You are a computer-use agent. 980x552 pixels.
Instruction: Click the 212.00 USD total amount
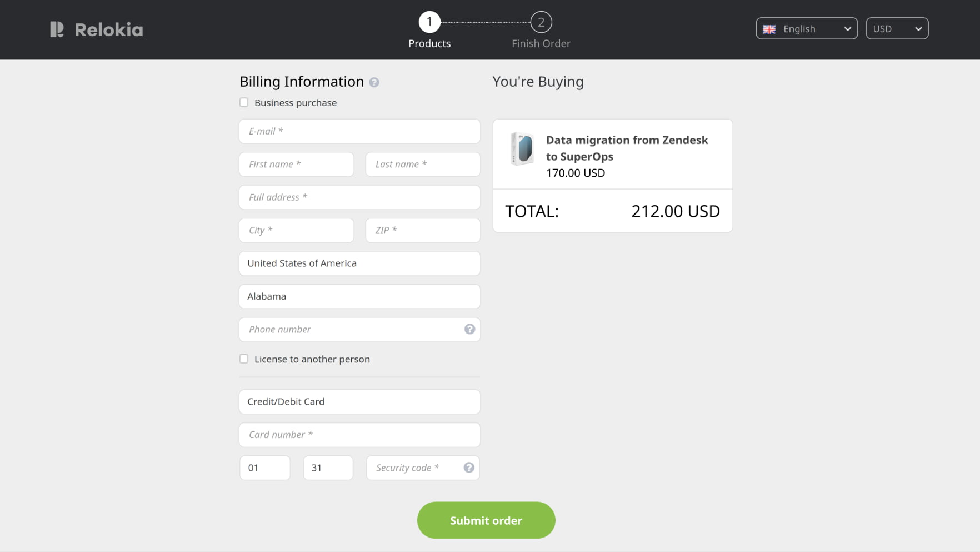coord(676,211)
